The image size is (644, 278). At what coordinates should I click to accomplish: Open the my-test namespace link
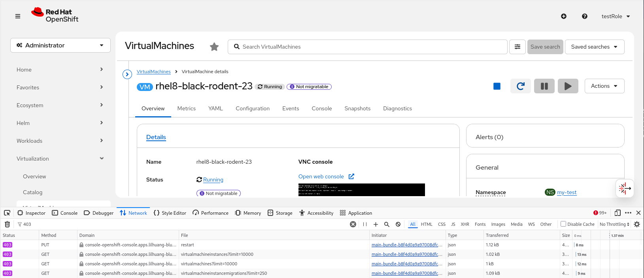(567, 192)
